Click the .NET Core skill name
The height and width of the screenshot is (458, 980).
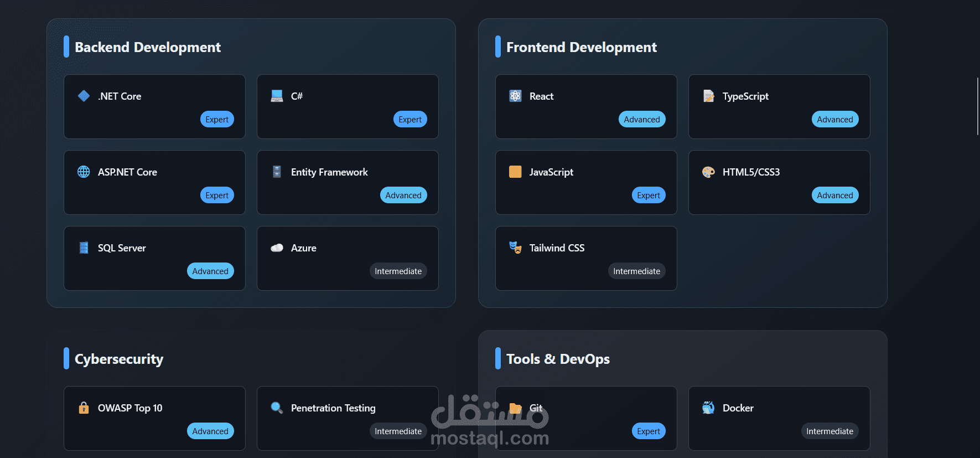coord(120,96)
